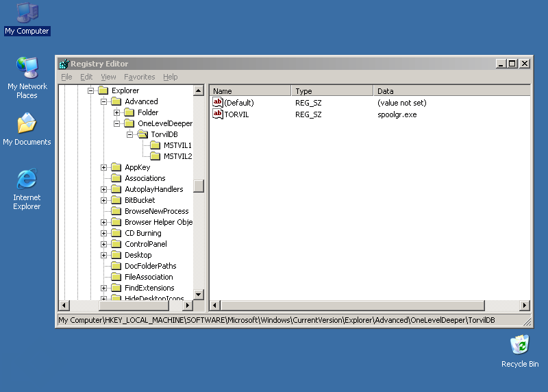This screenshot has height=392, width=548.
Task: Select the (Default) value name
Action: point(239,103)
